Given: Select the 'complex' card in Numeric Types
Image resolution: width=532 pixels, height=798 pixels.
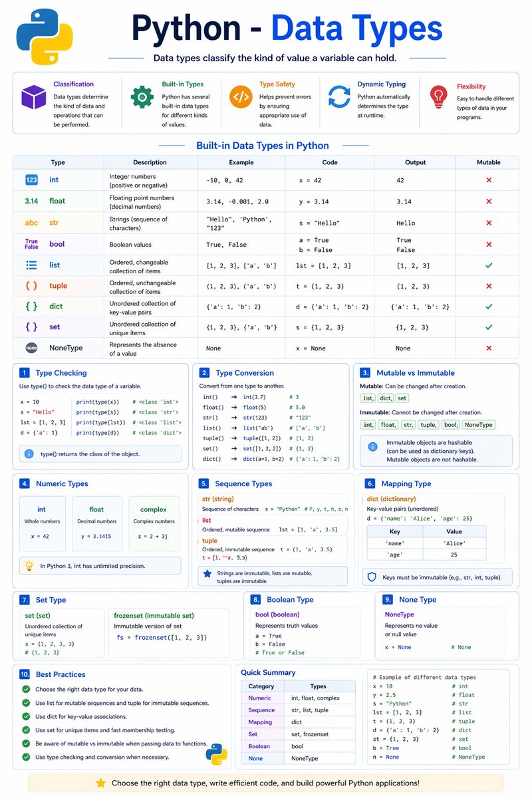Looking at the screenshot, I should 154,523.
